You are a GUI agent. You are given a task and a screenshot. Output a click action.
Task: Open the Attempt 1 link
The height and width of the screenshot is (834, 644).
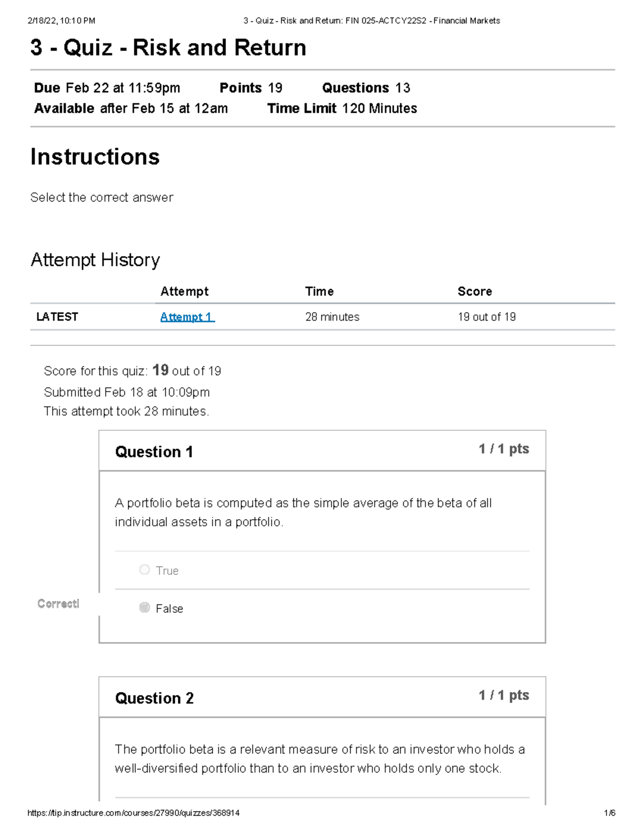(187, 317)
